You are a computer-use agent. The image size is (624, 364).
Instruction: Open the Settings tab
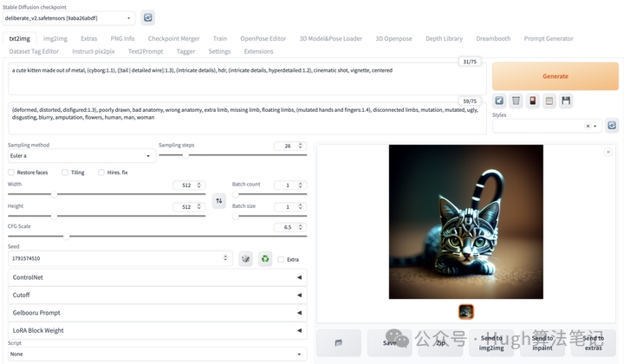click(x=219, y=51)
